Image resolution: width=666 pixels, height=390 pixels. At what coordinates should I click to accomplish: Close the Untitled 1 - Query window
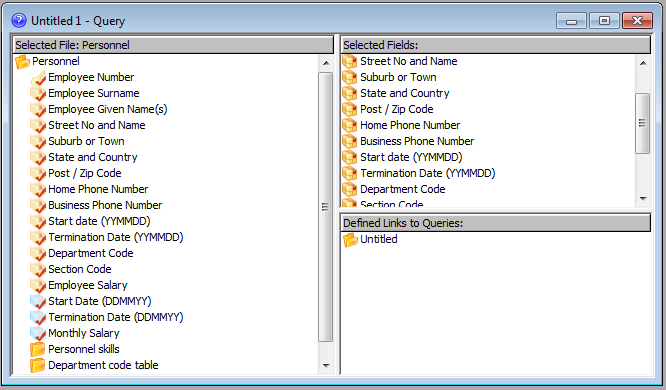(637, 21)
